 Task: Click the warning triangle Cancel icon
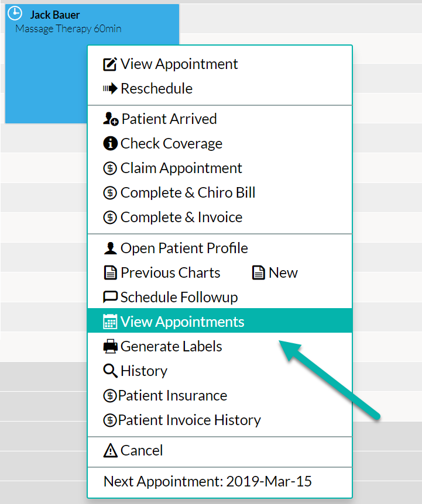tap(110, 451)
